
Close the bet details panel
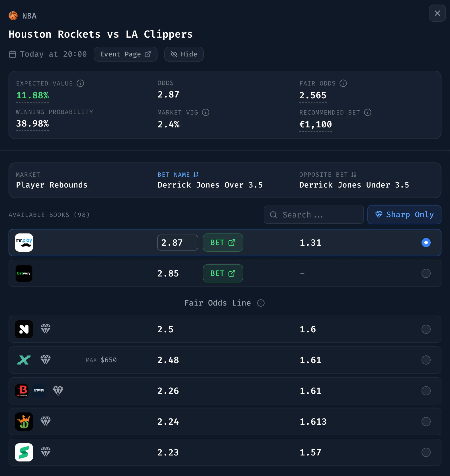[x=437, y=13]
